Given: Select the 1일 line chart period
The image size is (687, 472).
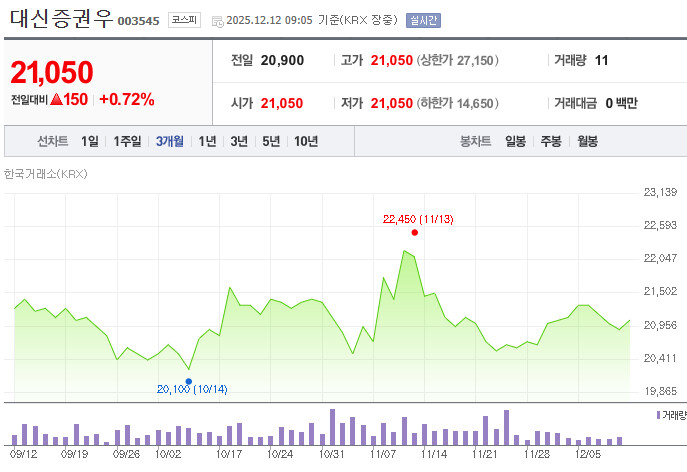Looking at the screenshot, I should 90,141.
